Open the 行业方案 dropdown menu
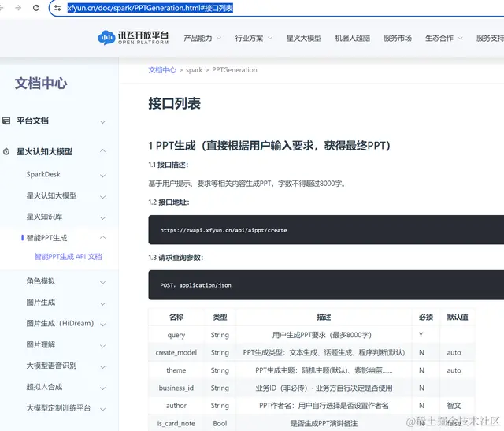The width and height of the screenshot is (504, 431). click(x=254, y=39)
